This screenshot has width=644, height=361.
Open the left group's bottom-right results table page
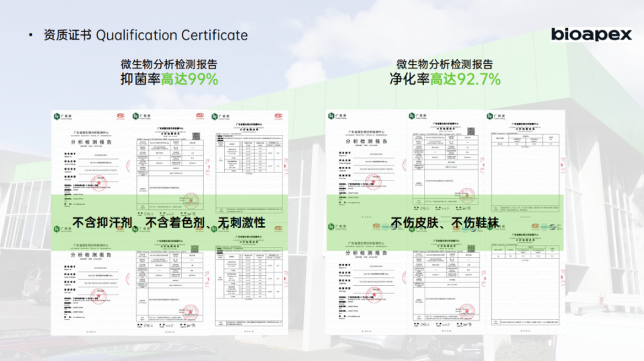coord(249,279)
